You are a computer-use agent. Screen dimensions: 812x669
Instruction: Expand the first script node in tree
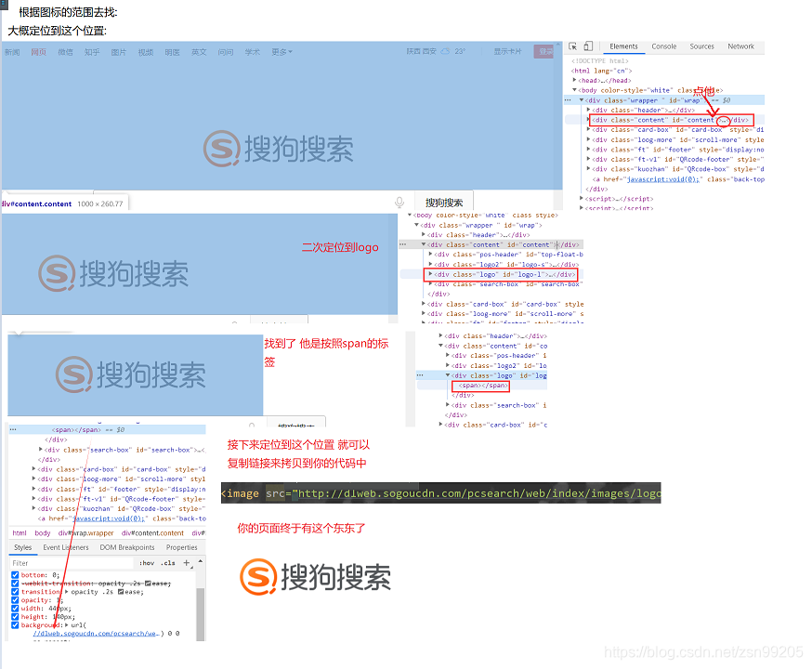point(582,198)
